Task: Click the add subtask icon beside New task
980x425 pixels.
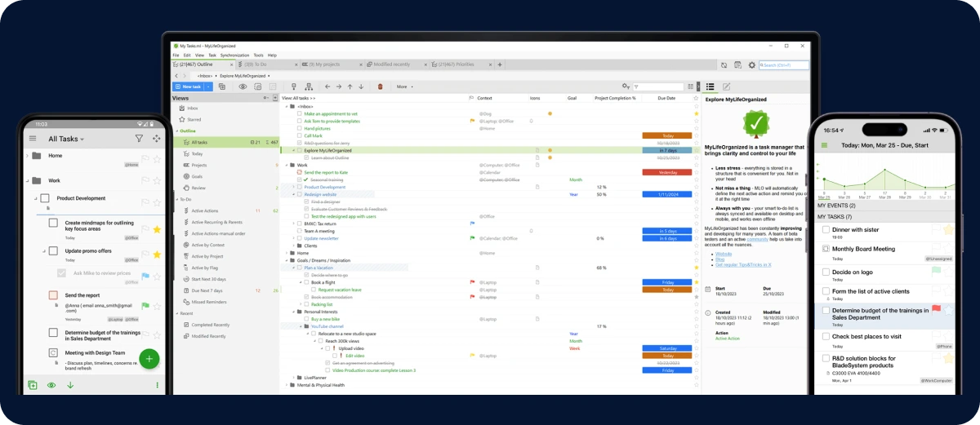Action: pyautogui.click(x=221, y=86)
